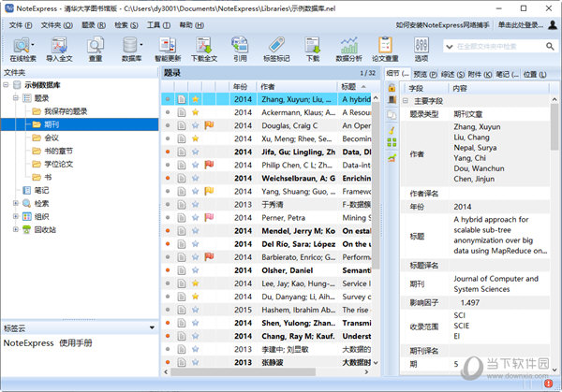Image resolution: width=562 pixels, height=392 pixels.
Task: Open the 文件 (F) menu
Action: pos(21,25)
